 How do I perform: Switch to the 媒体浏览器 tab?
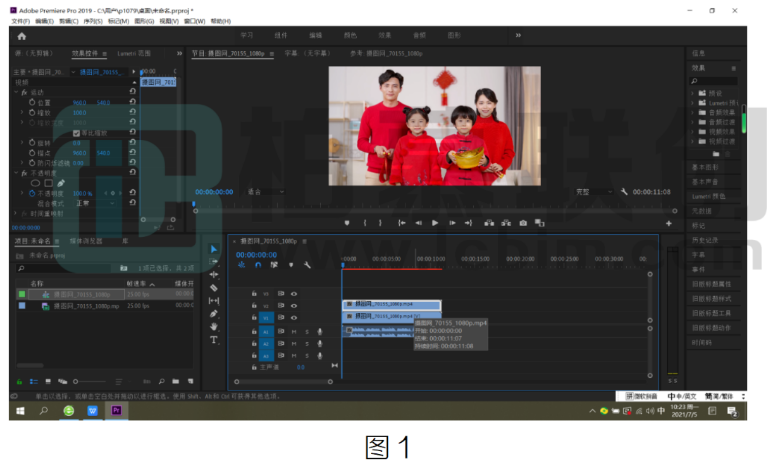[86, 241]
